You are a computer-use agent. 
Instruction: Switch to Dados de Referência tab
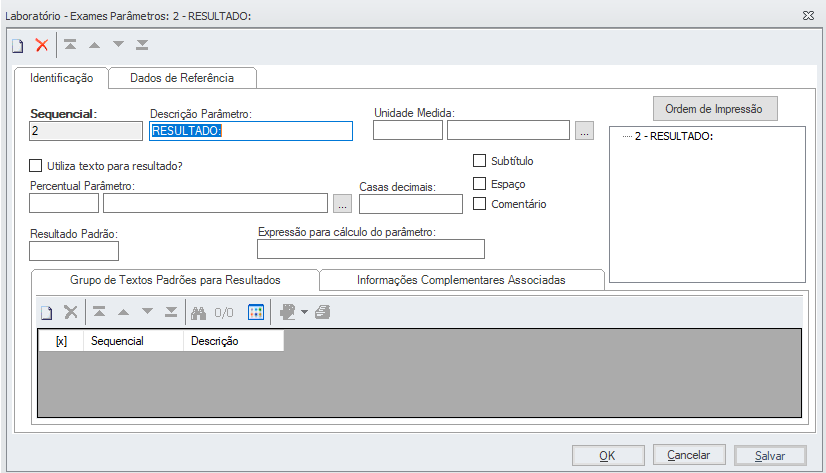pyautogui.click(x=182, y=78)
